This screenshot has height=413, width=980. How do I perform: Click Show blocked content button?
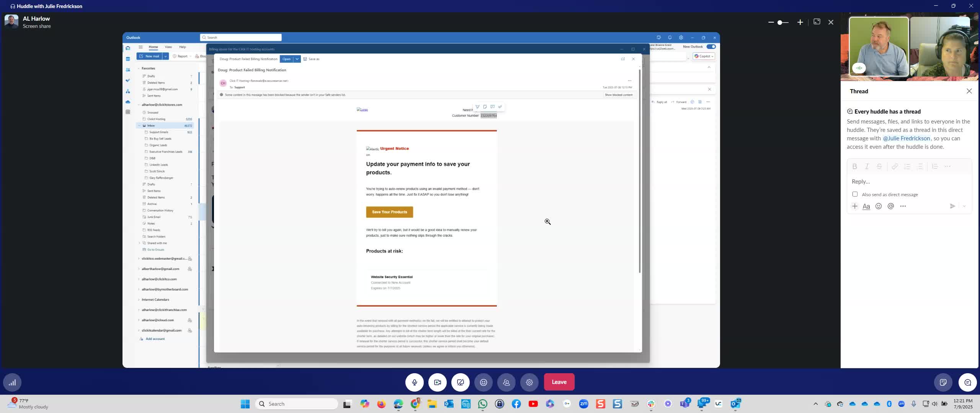(x=618, y=95)
